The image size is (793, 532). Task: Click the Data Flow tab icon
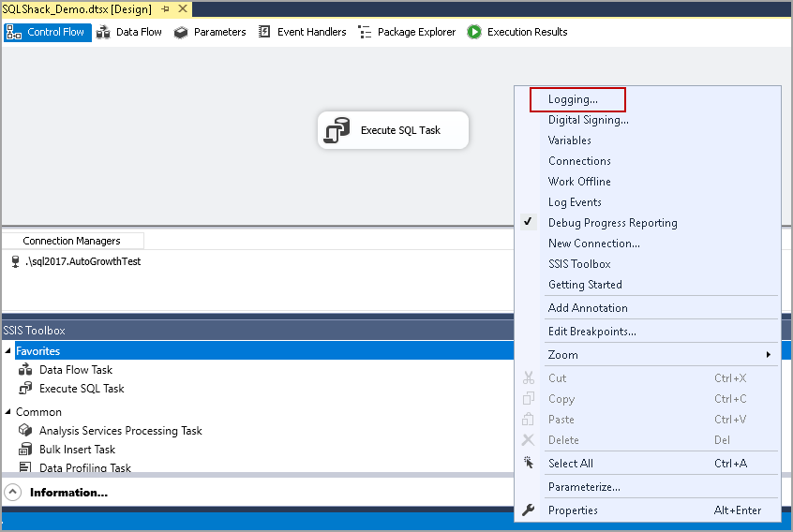pos(104,32)
